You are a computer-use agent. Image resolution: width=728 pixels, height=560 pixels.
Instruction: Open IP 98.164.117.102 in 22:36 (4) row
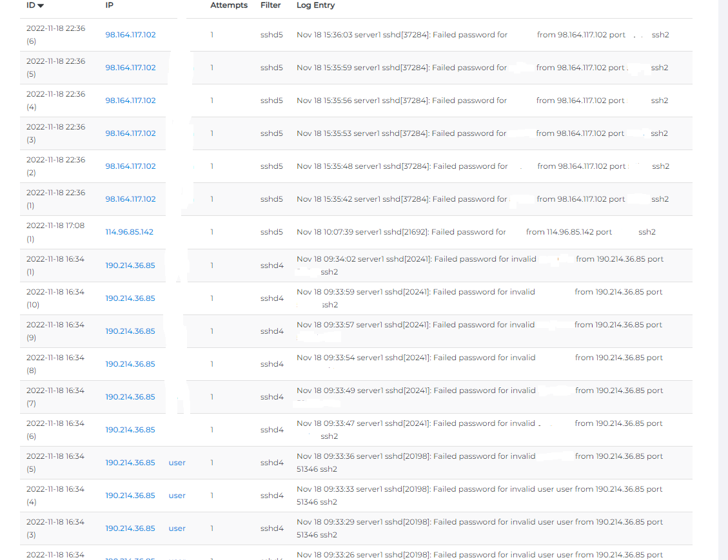point(130,101)
